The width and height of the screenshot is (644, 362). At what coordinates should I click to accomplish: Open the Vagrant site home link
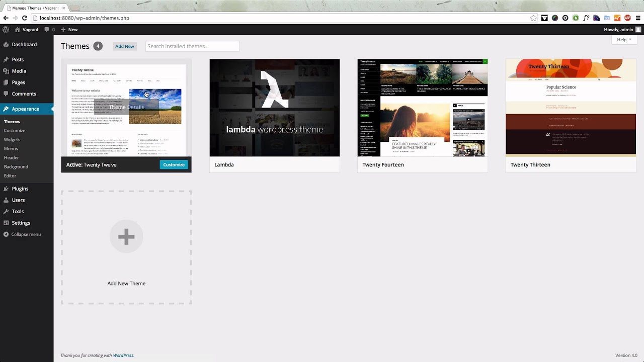(x=26, y=30)
